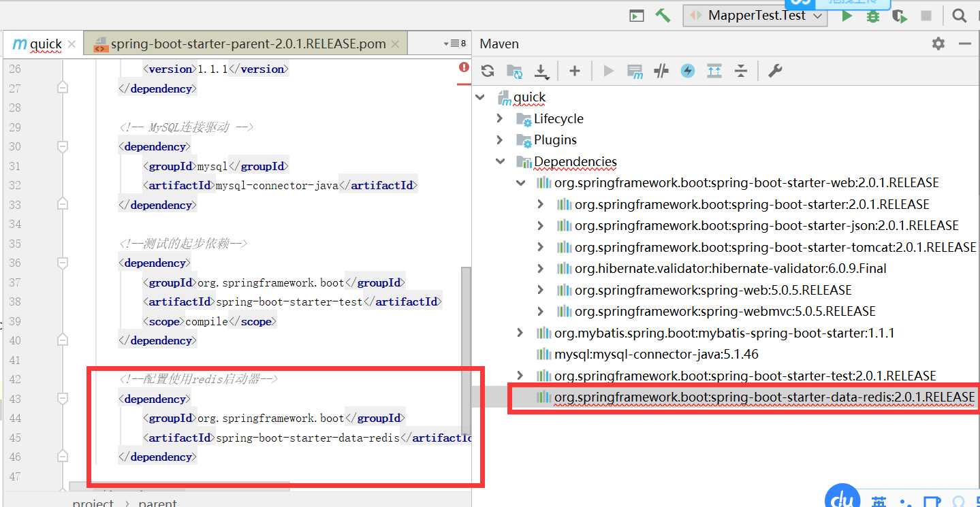Reimport all Maven projects with refresh icon
This screenshot has height=507, width=980.
[x=488, y=71]
